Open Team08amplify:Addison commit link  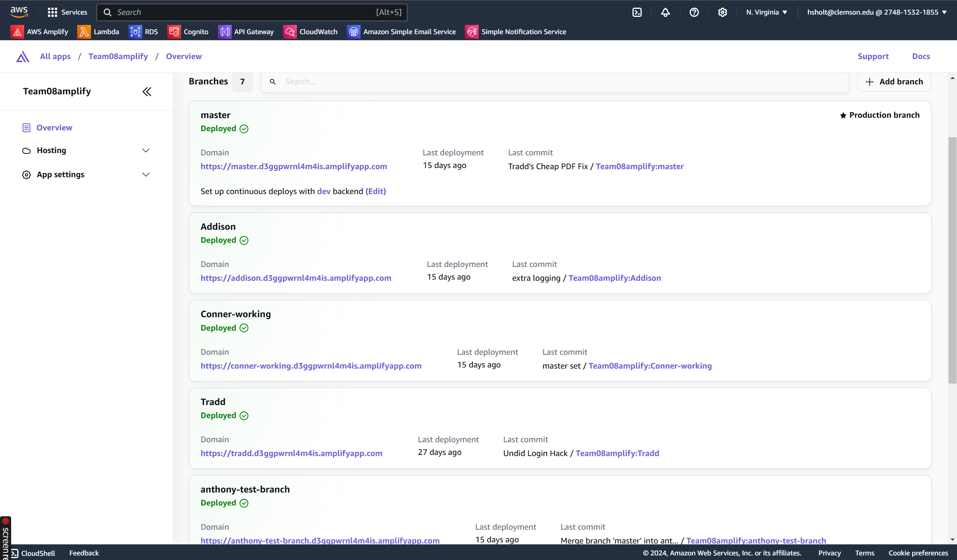[x=614, y=278]
